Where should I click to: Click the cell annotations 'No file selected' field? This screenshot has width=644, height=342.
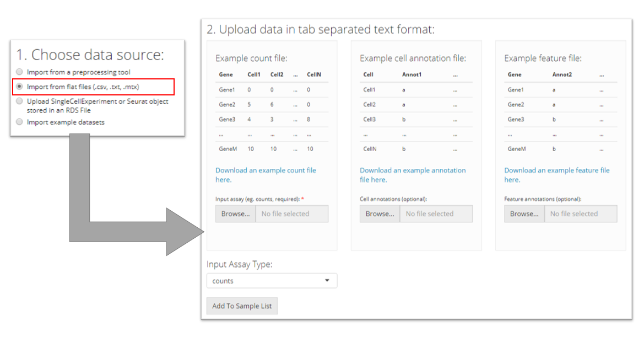tap(436, 214)
